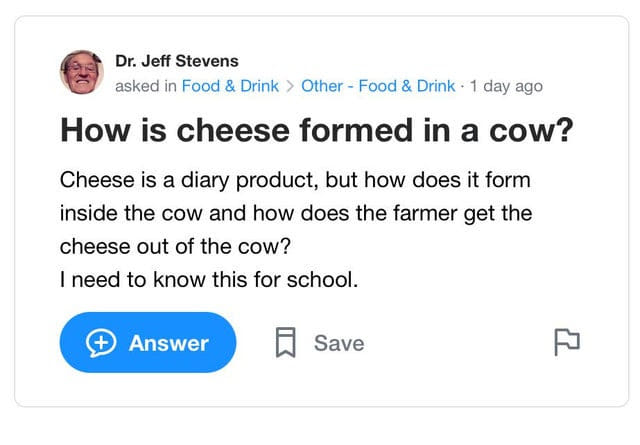
Task: Open the Other - Food & Drink subcategory
Action: click(378, 86)
